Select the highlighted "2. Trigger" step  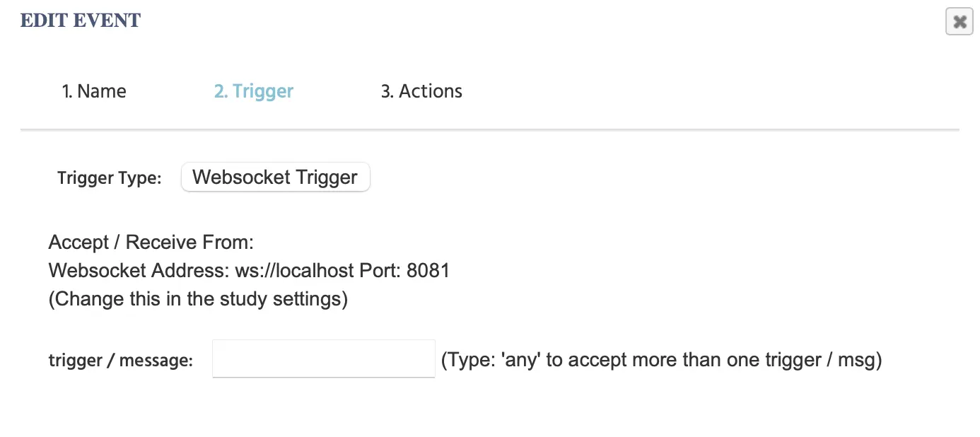[253, 91]
